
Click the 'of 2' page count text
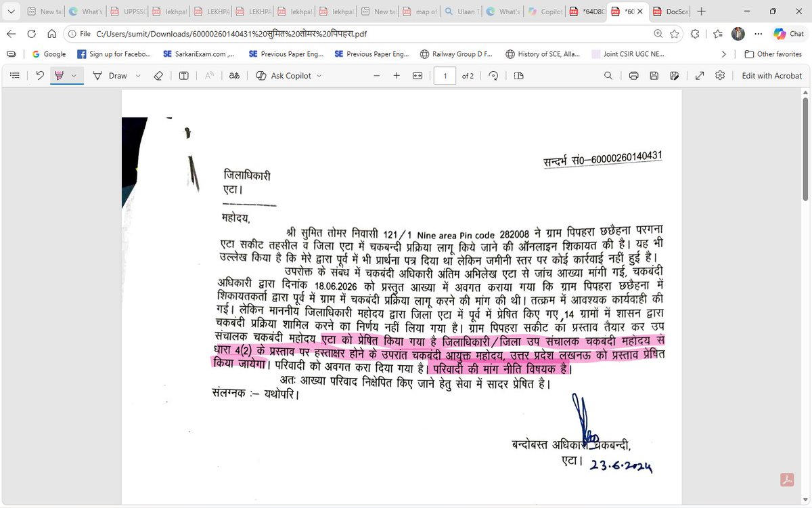pyautogui.click(x=468, y=76)
